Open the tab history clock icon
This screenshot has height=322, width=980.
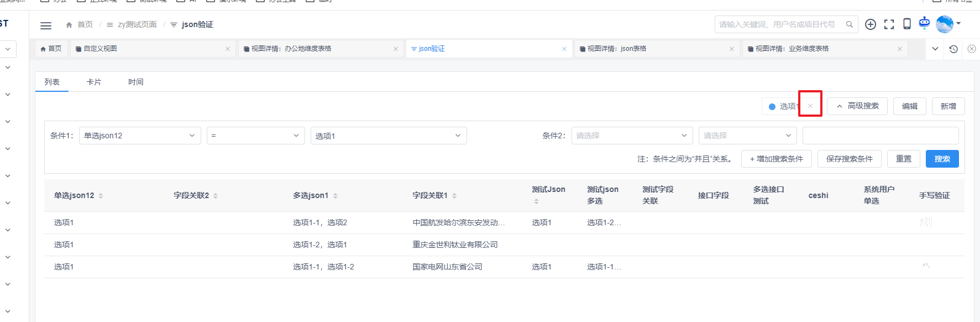[953, 49]
